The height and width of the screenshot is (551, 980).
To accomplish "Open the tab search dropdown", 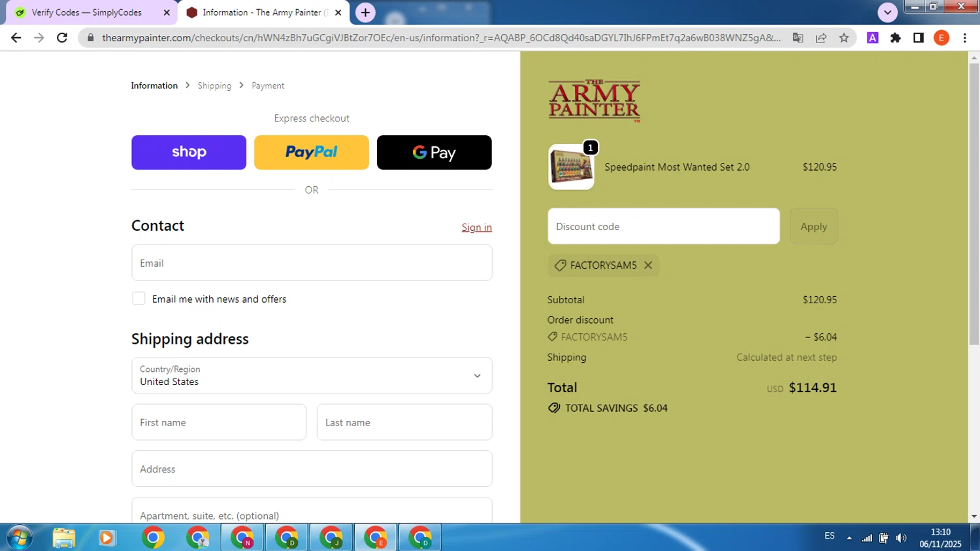I will click(x=887, y=12).
